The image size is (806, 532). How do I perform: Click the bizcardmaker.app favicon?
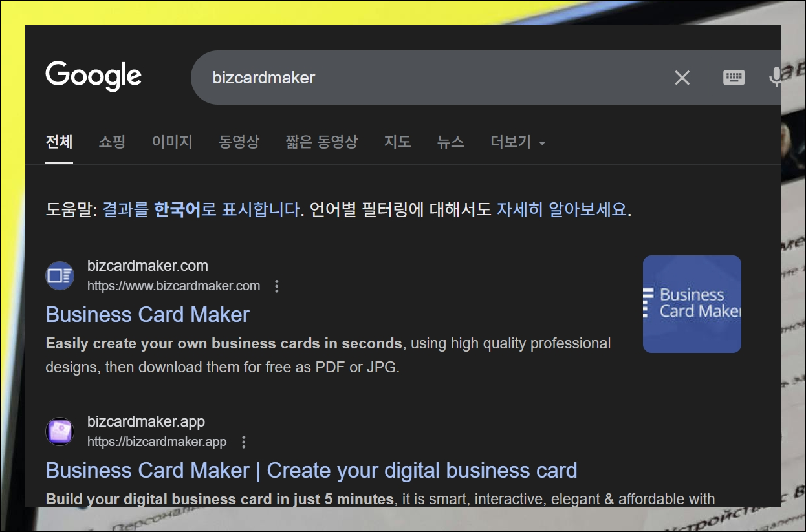pyautogui.click(x=60, y=432)
